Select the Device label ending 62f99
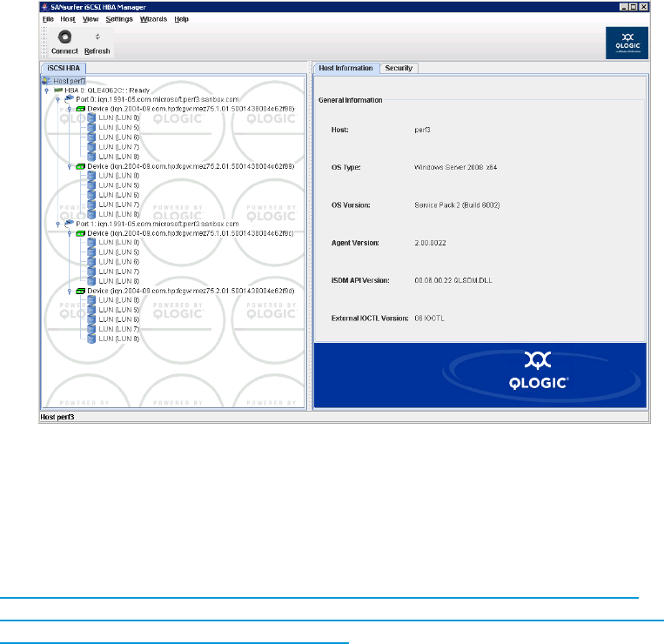664x644 pixels. click(x=191, y=166)
